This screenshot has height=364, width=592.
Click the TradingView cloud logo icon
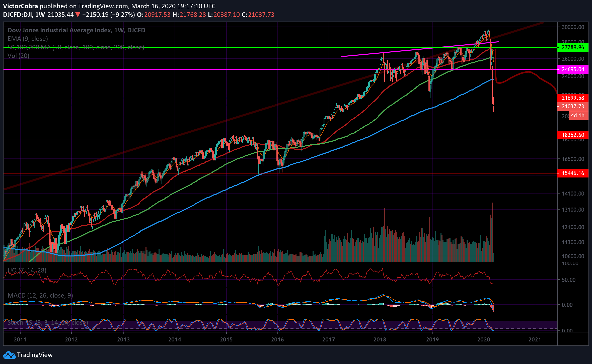[9, 355]
